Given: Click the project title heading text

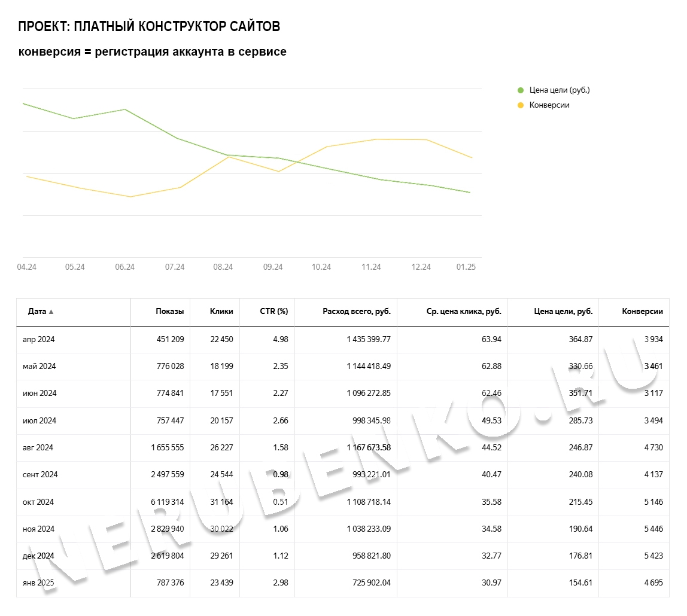Looking at the screenshot, I should click(x=149, y=27).
